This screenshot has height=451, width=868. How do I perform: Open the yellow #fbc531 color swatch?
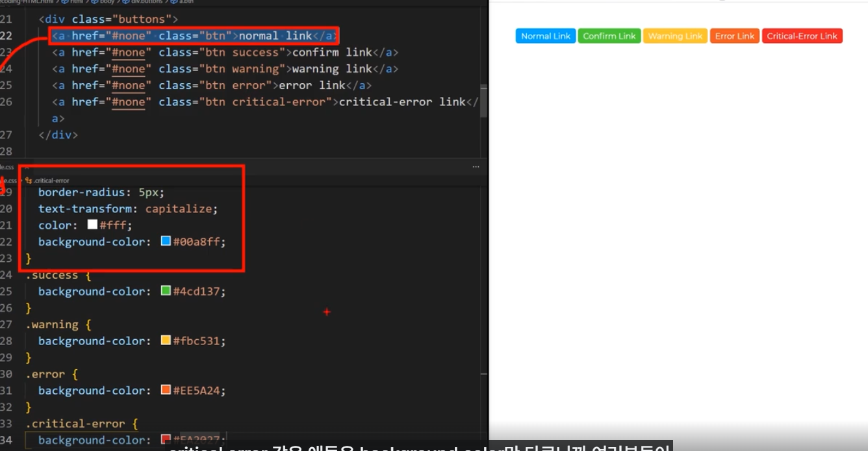point(166,341)
